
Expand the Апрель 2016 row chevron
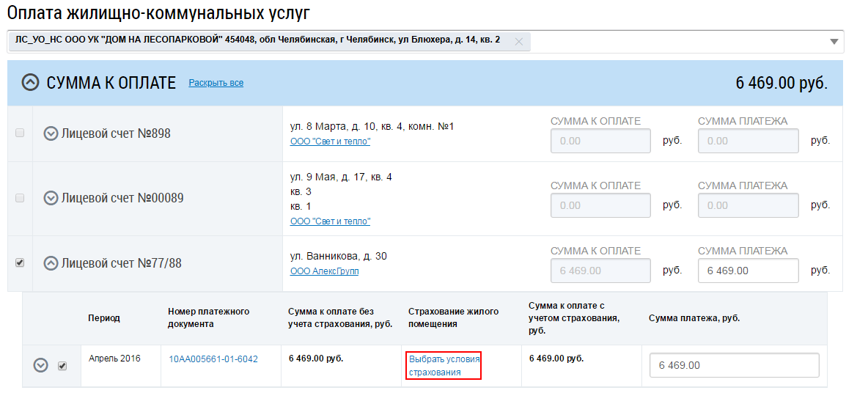41,365
